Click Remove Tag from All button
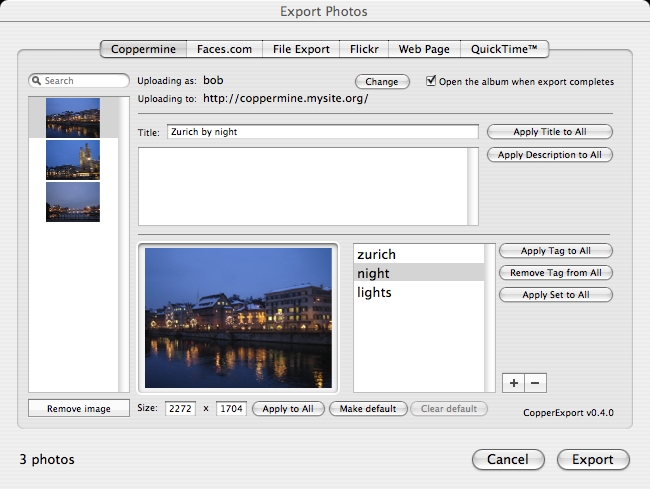650x489 pixels. click(554, 273)
